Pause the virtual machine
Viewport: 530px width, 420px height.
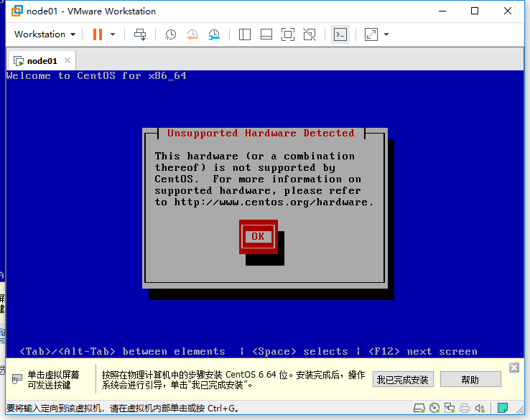pyautogui.click(x=98, y=34)
